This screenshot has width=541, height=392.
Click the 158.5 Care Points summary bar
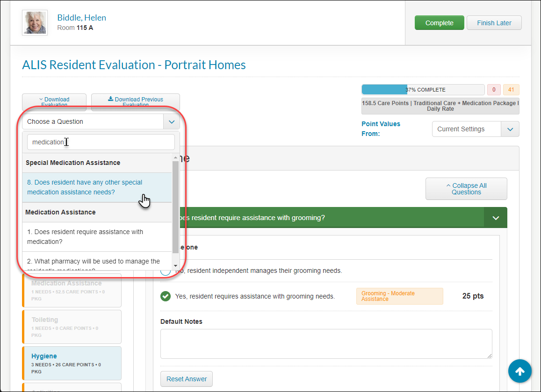[x=440, y=106]
